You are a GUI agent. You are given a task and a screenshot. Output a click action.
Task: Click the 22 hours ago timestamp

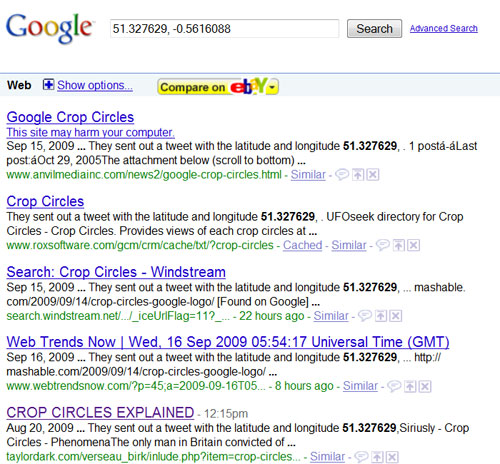(x=272, y=316)
